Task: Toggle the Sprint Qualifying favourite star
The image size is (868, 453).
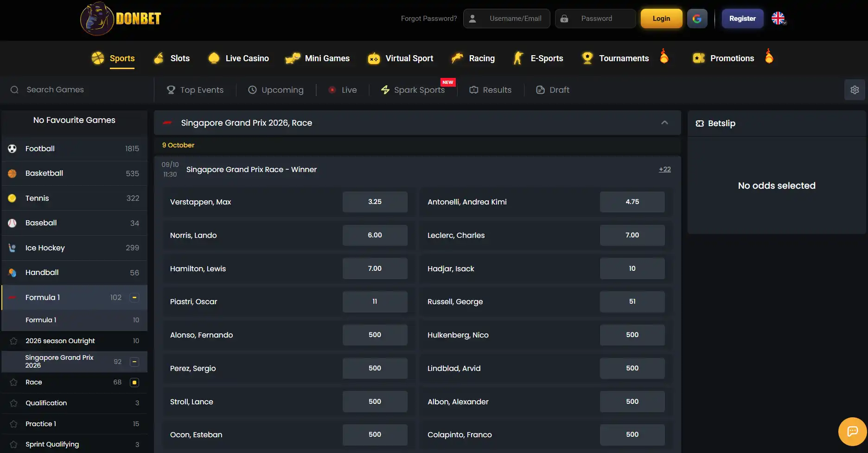Action: pyautogui.click(x=13, y=444)
